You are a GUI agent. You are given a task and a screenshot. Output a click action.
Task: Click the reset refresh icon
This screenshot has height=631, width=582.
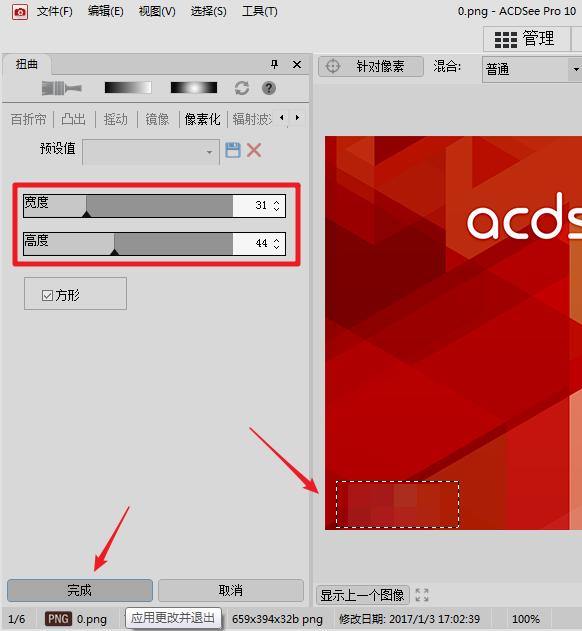pos(241,88)
